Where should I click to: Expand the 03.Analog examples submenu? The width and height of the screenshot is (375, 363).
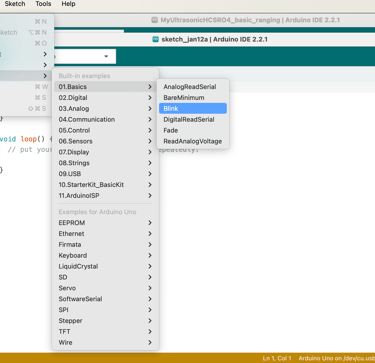click(x=105, y=109)
